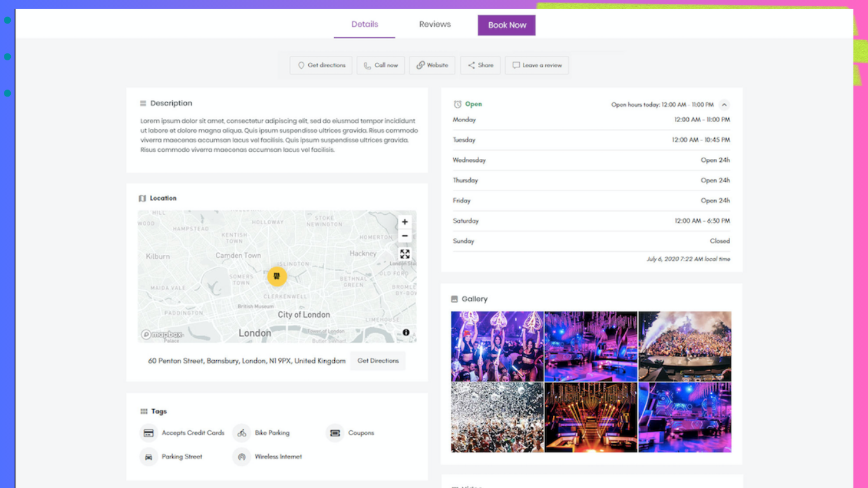
Task: Click the address 60 Penton Street text
Action: click(247, 361)
